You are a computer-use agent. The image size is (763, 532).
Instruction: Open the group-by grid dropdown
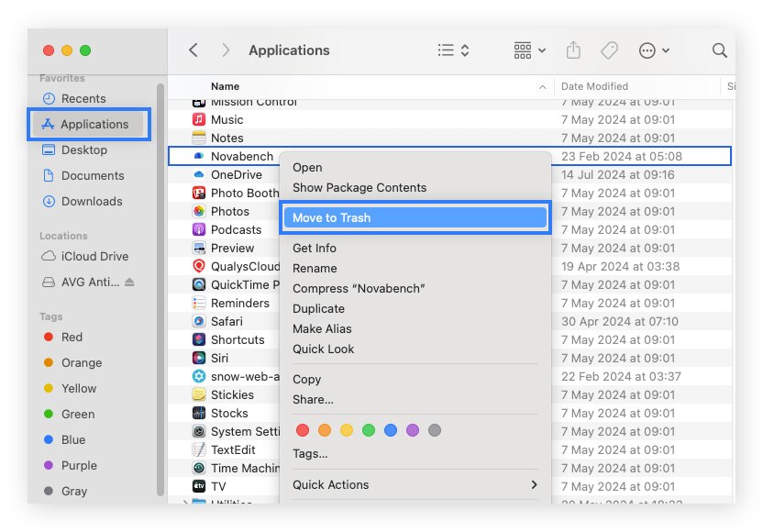coord(529,50)
